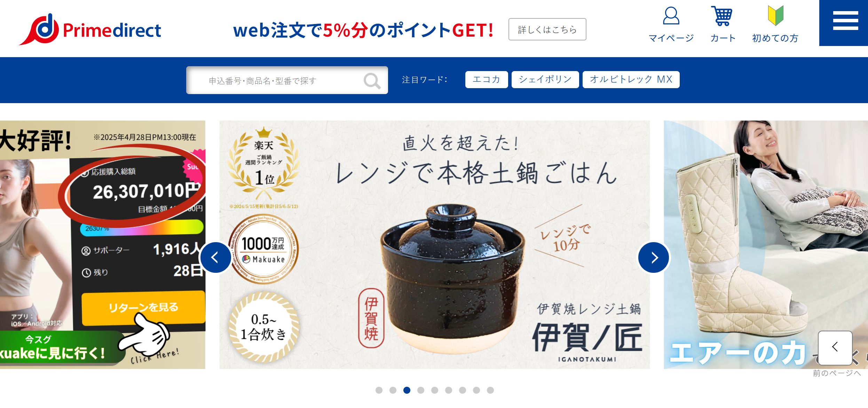This screenshot has width=868, height=408.
Task: Open the hamburger menu
Action: coord(845,21)
